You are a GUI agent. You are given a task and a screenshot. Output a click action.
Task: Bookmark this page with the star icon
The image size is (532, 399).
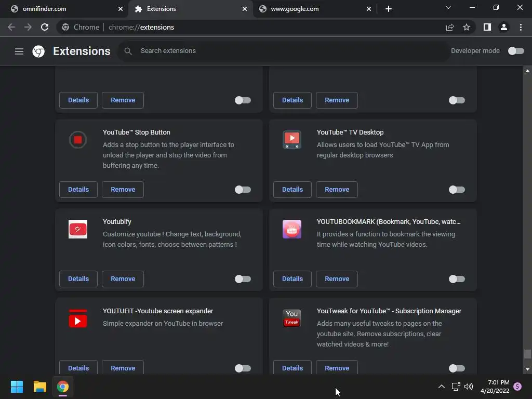tap(467, 27)
